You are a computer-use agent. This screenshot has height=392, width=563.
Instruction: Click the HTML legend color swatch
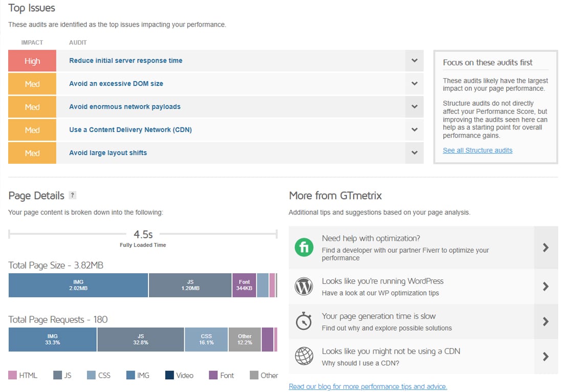pos(11,375)
